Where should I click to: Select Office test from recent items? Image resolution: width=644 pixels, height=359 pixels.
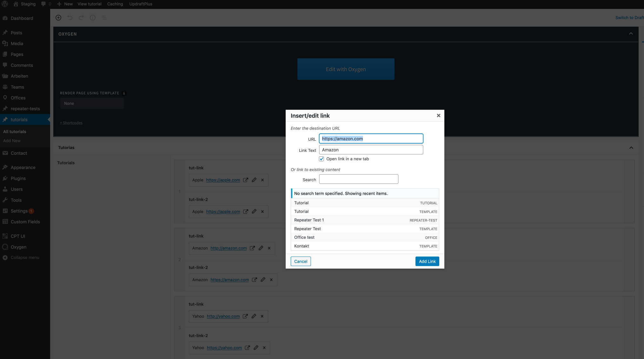pyautogui.click(x=365, y=237)
